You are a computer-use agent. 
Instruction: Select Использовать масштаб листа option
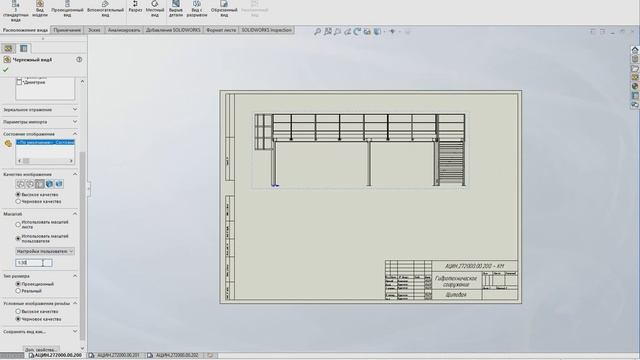click(18, 224)
